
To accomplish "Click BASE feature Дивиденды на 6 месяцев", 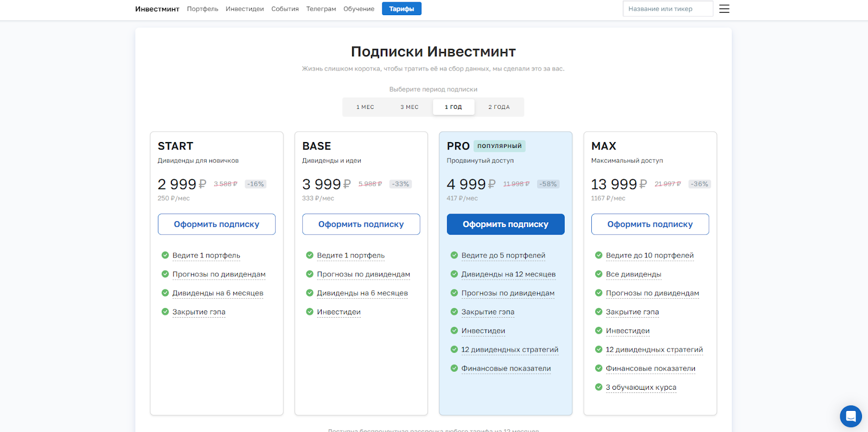I will 362,293.
